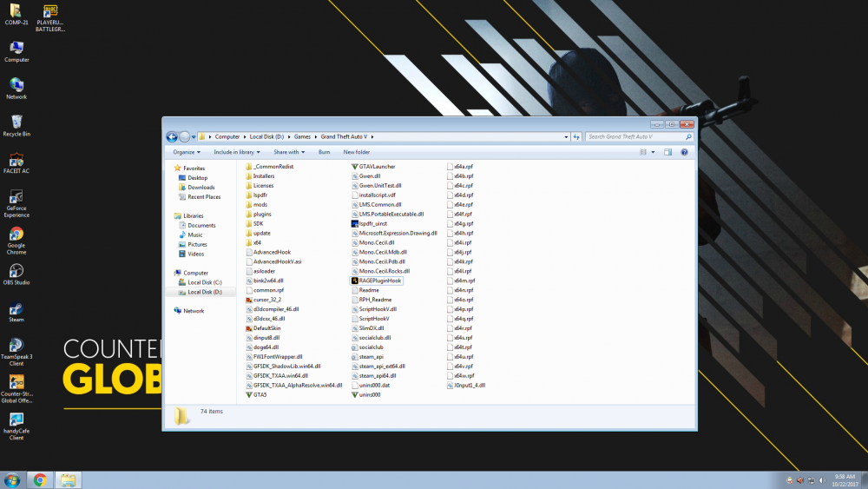Select the GeForce Experience shortcut
This screenshot has height=489, width=868.
pyautogui.click(x=16, y=203)
